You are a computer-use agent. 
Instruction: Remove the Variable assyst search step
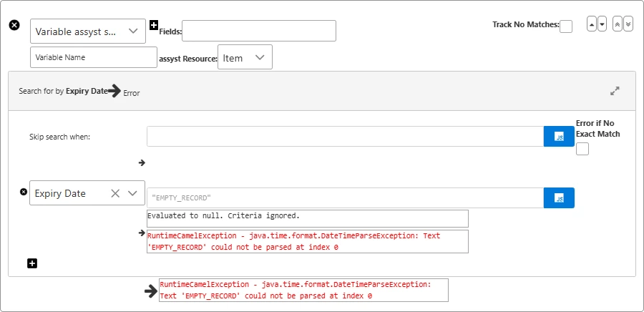(14, 25)
